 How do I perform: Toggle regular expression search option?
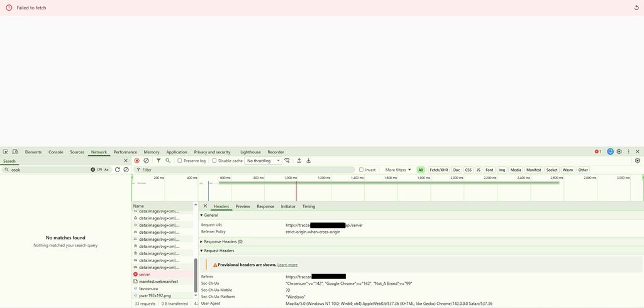pos(99,170)
